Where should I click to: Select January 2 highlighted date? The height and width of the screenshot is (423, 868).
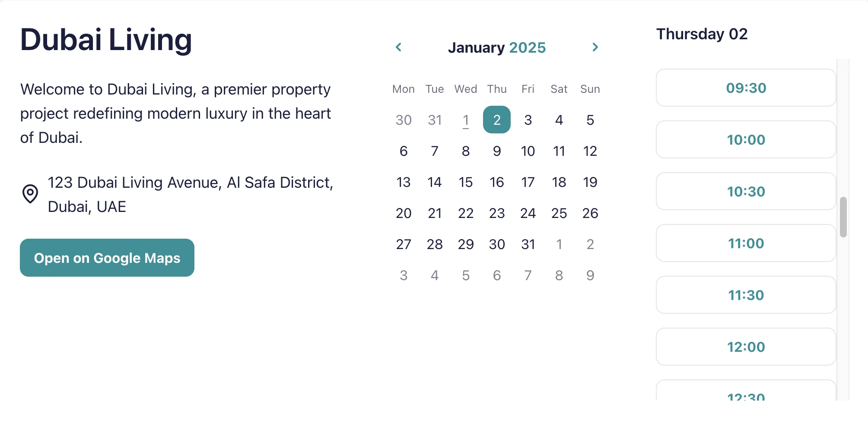point(497,120)
